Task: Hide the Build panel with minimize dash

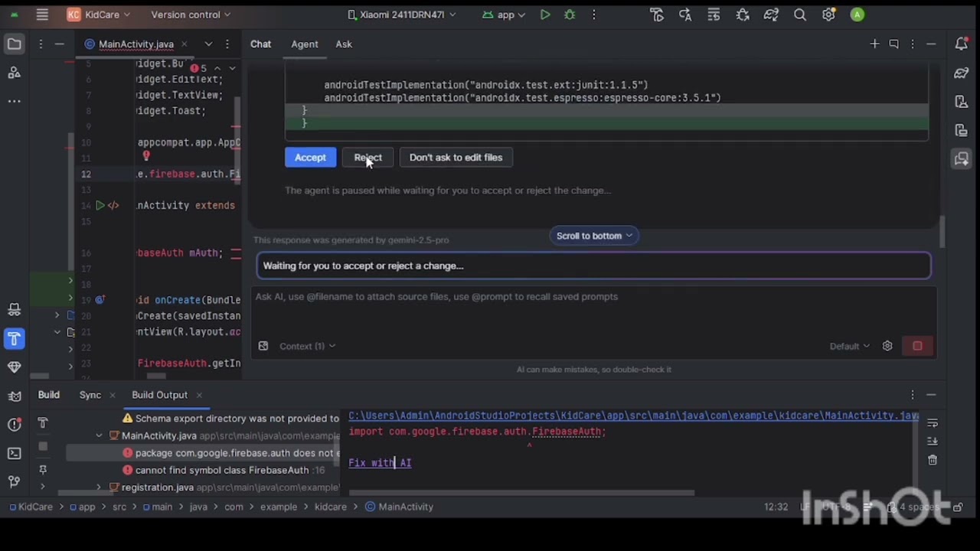Action: [x=931, y=395]
